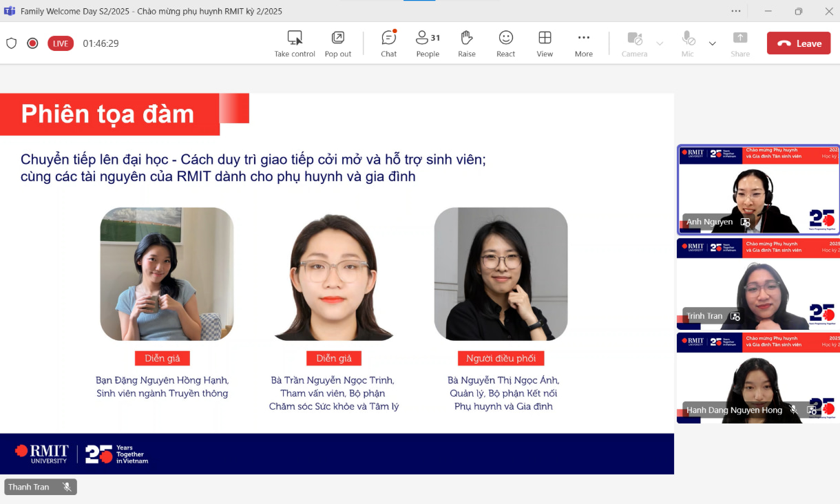Click Thanh Tran's muted mic indicator

point(67,487)
